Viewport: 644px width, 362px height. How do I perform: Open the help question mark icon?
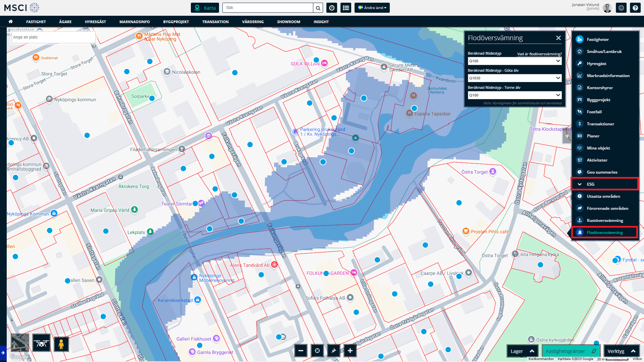click(635, 8)
